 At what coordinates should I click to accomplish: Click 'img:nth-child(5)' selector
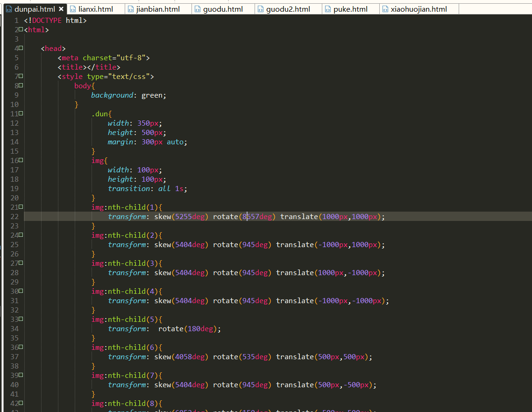[125, 320]
